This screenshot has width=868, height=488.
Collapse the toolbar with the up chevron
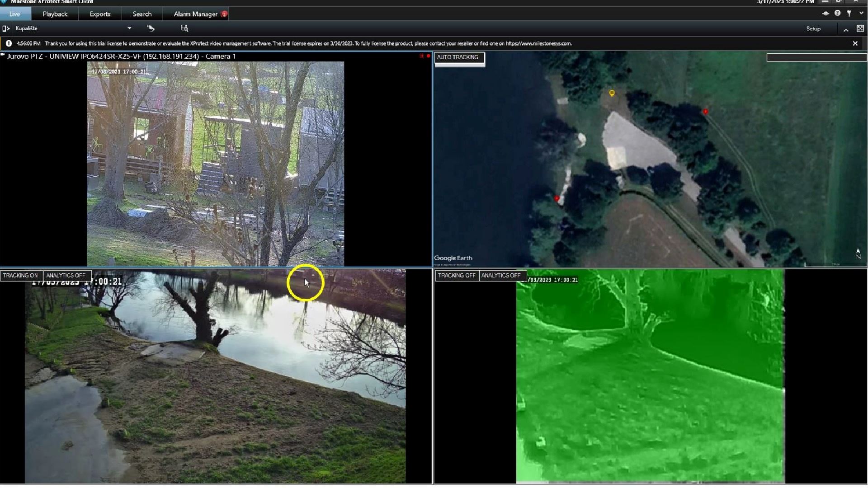coord(845,29)
